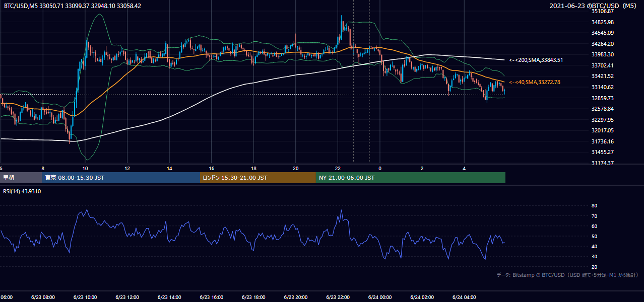Click hour mark 14 on price chart axis
This screenshot has width=644, height=302.
pyautogui.click(x=169, y=168)
